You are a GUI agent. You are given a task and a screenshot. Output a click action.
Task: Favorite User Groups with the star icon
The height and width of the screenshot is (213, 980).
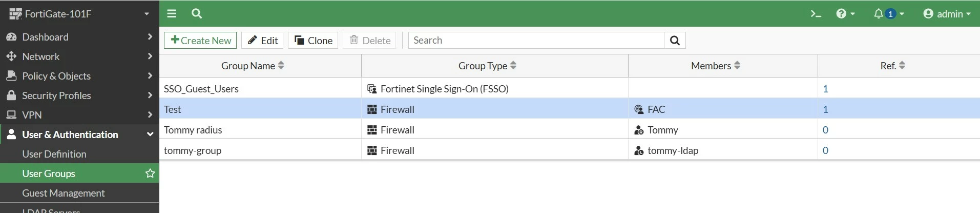coord(150,173)
